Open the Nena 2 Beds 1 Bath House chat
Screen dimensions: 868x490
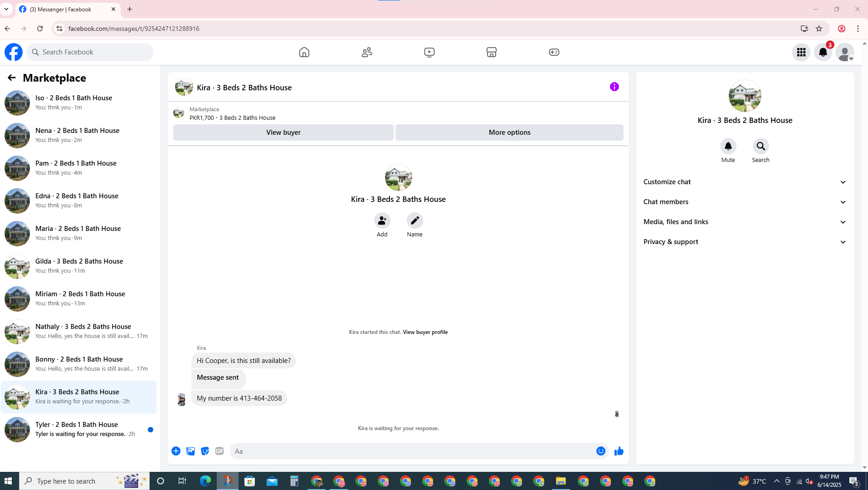[x=79, y=135]
